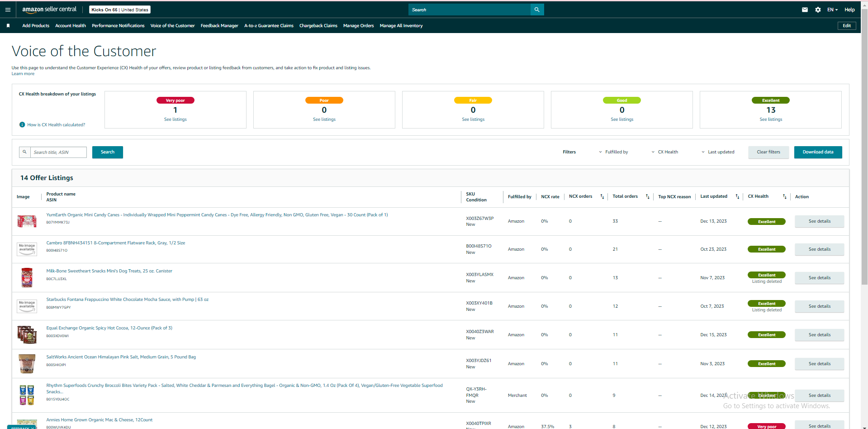This screenshot has width=868, height=429.
Task: Sort by Last updated column arrows
Action: coord(737,196)
